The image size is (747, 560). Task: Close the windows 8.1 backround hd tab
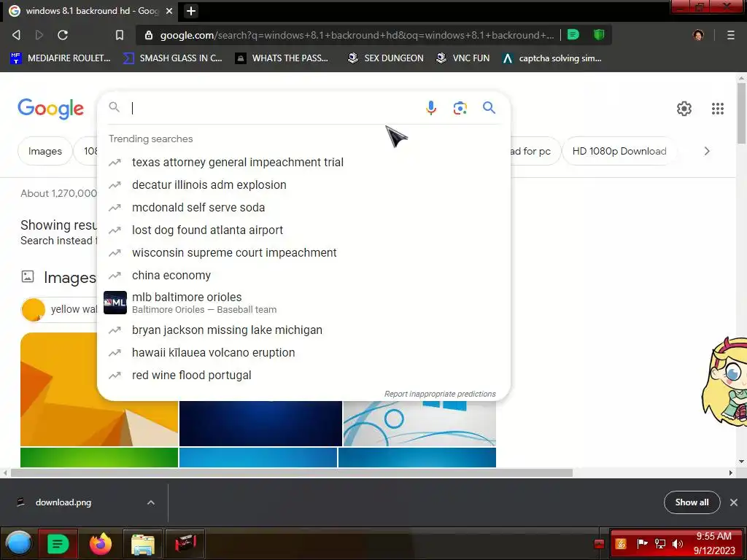[x=169, y=11]
